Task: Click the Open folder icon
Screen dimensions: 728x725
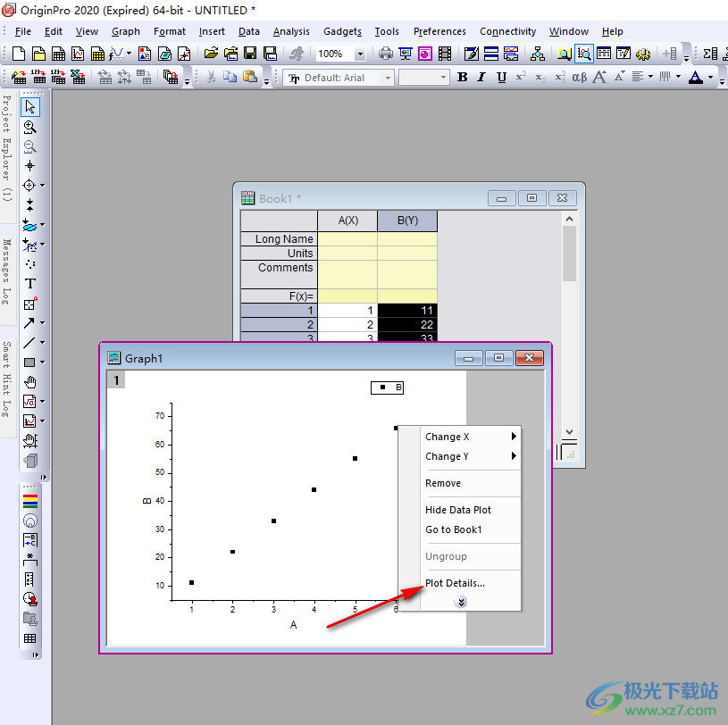Action: [211, 54]
